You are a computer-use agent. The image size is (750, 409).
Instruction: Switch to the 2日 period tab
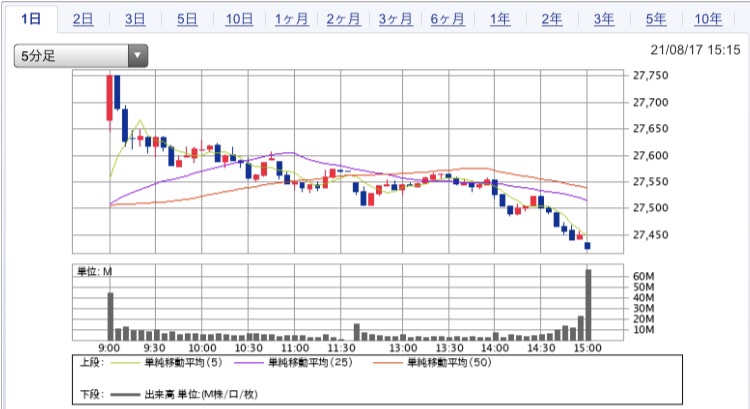83,19
